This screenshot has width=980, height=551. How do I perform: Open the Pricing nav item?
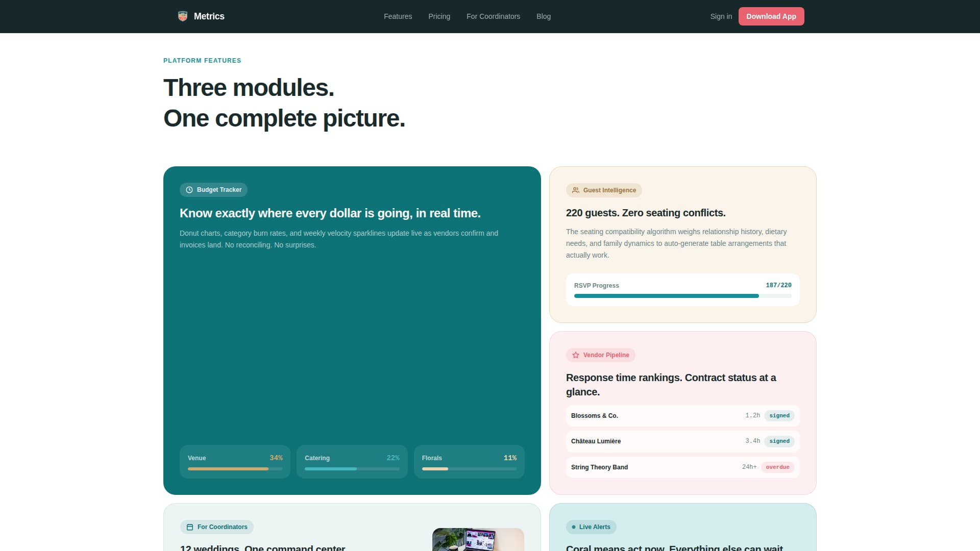[x=439, y=16]
